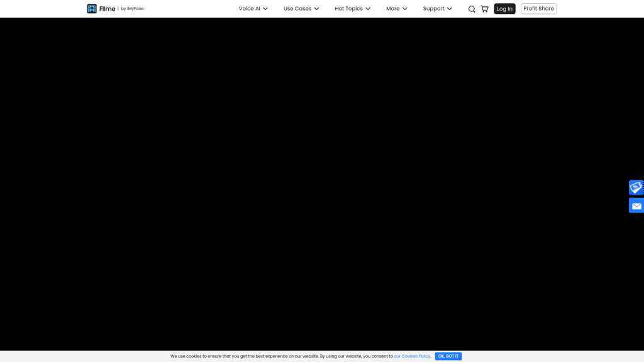Expand the Support dropdown arrow
Image resolution: width=644 pixels, height=362 pixels.
pyautogui.click(x=449, y=9)
